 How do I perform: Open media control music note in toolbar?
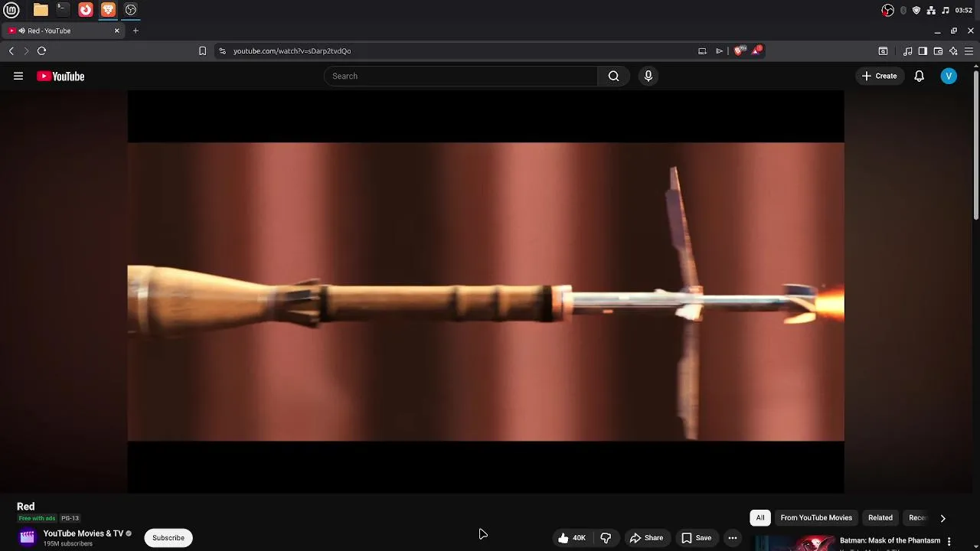coord(907,51)
